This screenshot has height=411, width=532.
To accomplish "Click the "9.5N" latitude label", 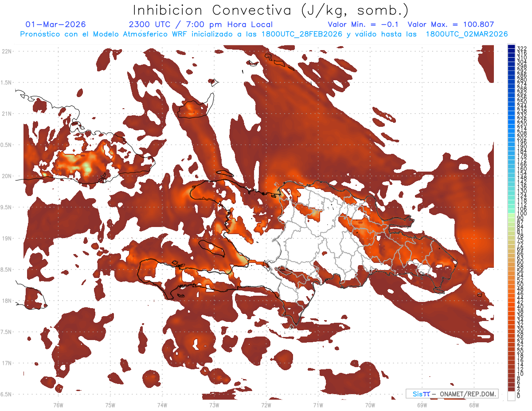I will (7, 207).
